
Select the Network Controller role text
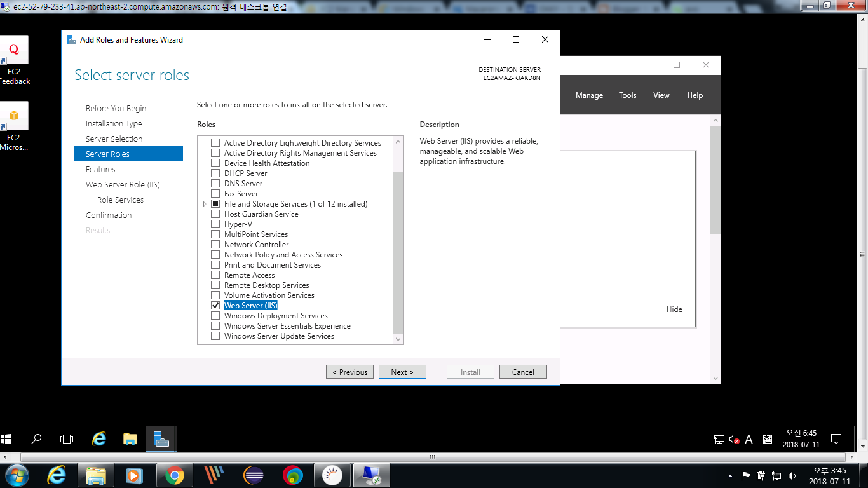[256, 245]
